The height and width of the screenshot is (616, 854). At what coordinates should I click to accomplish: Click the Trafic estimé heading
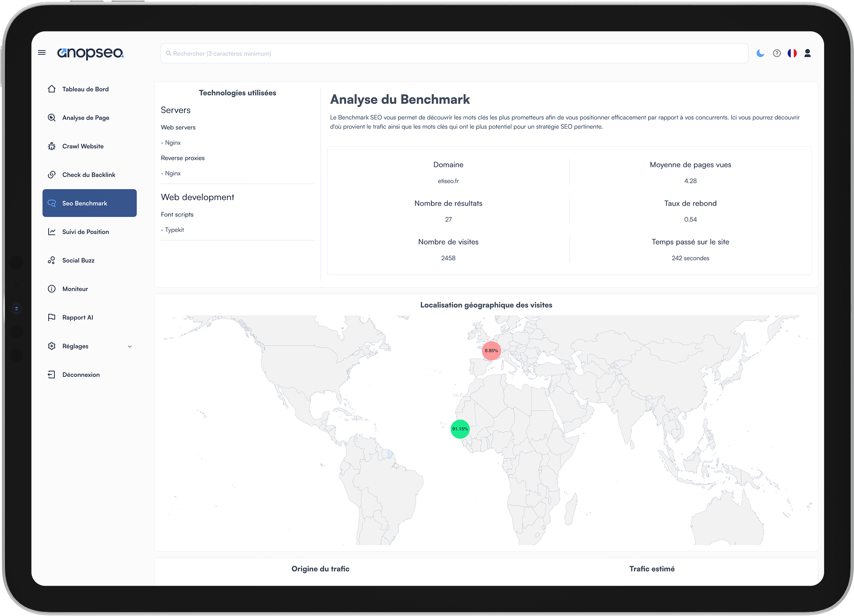coord(652,569)
